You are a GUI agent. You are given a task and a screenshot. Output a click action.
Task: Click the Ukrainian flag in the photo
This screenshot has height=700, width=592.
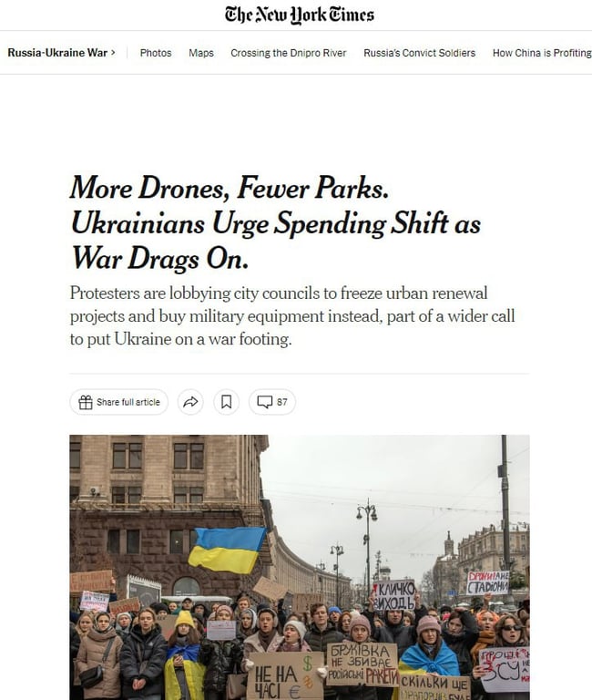(227, 550)
